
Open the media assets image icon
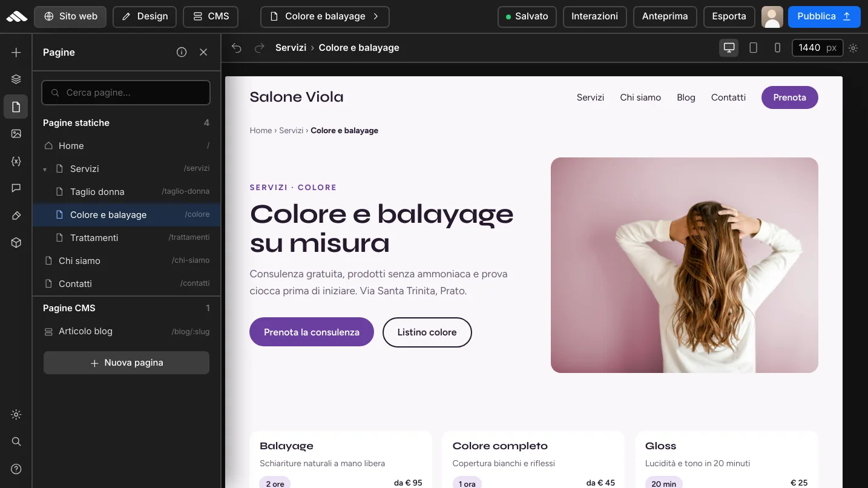[16, 134]
